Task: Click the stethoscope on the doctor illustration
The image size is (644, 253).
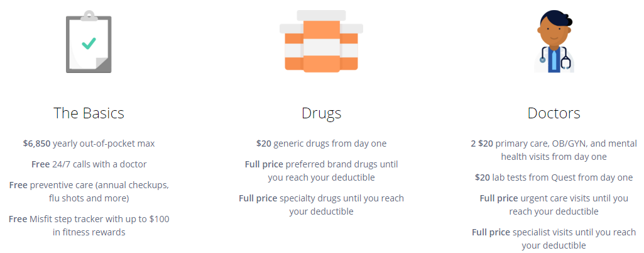Action: click(554, 58)
